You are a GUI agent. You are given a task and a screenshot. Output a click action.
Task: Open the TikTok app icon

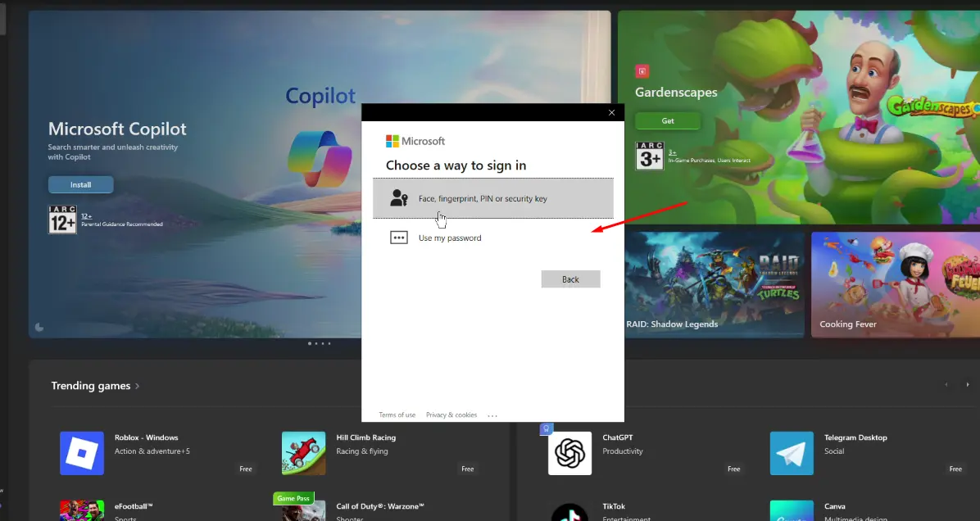[x=569, y=510]
